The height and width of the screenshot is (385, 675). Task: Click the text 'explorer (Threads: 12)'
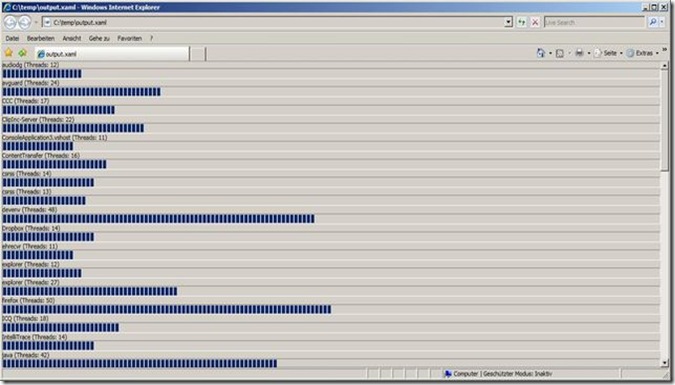31,264
